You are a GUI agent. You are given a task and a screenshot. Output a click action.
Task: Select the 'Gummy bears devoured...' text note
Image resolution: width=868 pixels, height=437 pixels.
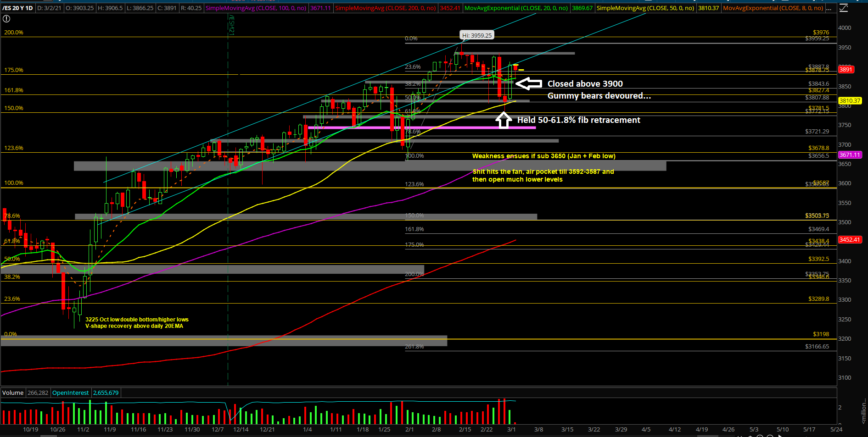coord(599,96)
